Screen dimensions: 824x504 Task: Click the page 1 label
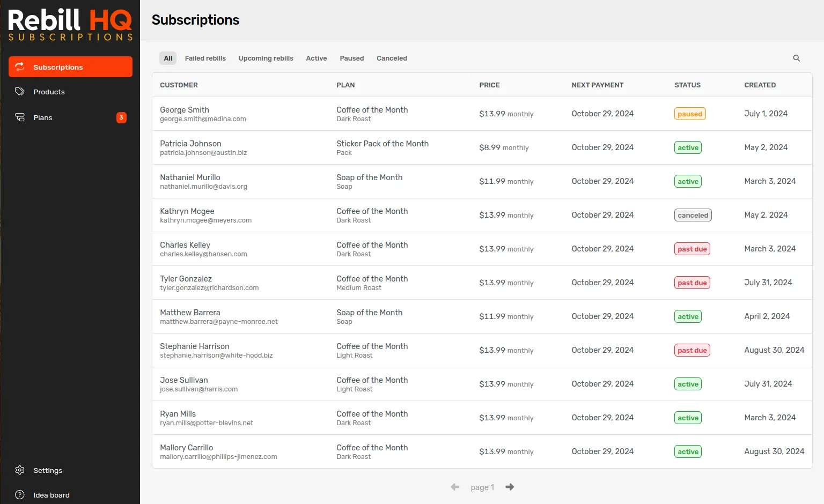click(482, 487)
